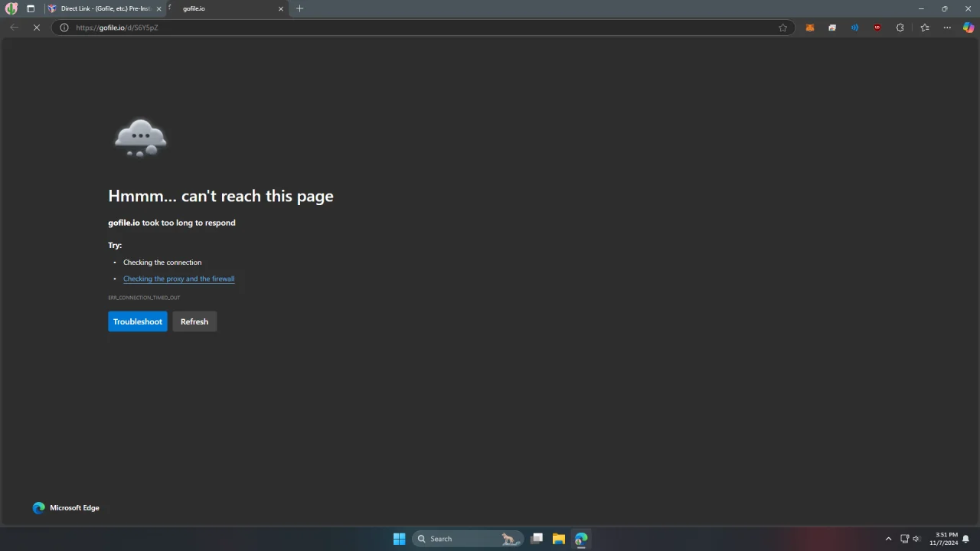
Task: Click the 'Checking the connection' text
Action: point(162,262)
